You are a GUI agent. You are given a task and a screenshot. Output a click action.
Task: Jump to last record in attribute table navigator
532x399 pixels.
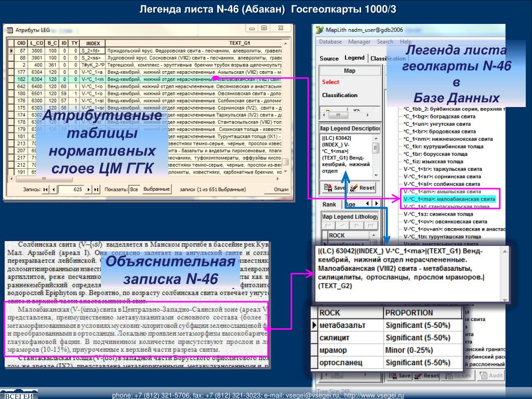pyautogui.click(x=96, y=189)
